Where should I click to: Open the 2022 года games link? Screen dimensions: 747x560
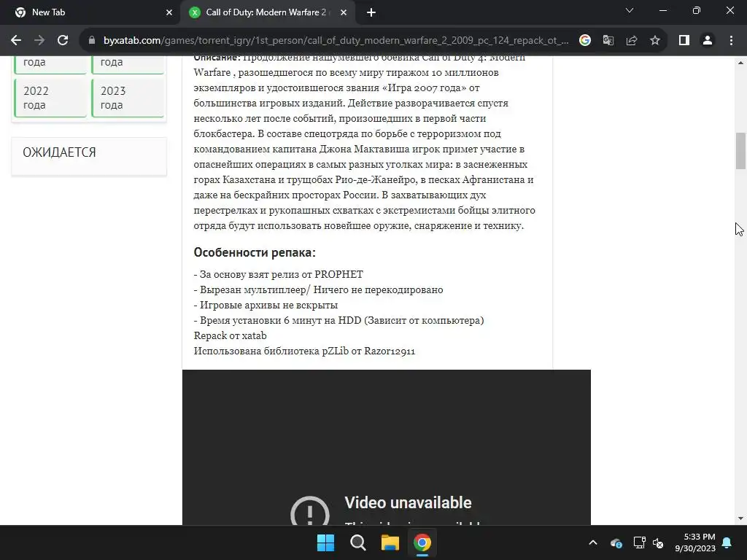click(x=50, y=98)
